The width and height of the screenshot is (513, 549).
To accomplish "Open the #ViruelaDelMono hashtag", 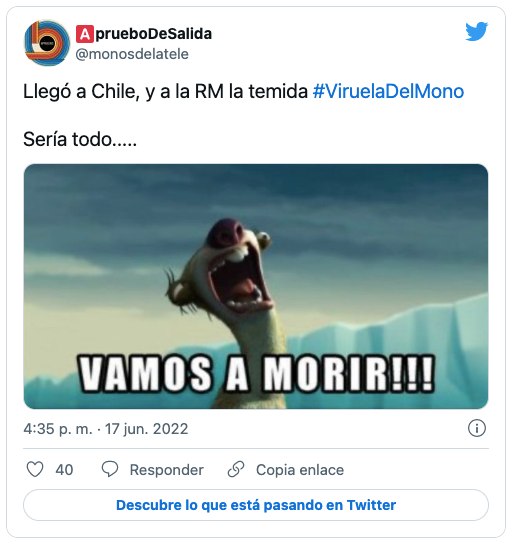I will coord(388,91).
